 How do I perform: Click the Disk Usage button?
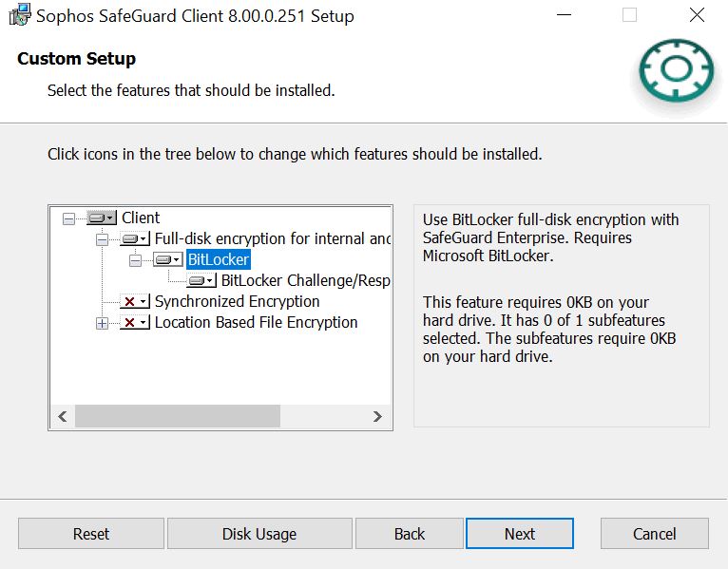(259, 534)
